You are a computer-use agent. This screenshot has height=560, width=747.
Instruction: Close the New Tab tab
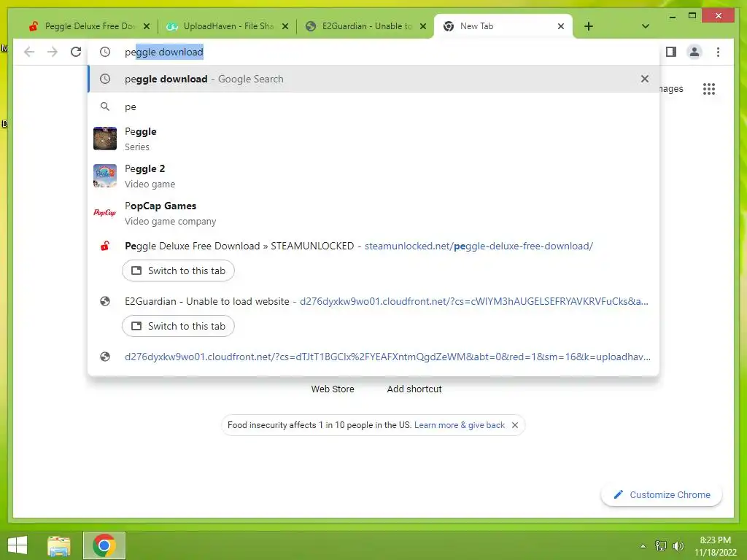pyautogui.click(x=561, y=27)
